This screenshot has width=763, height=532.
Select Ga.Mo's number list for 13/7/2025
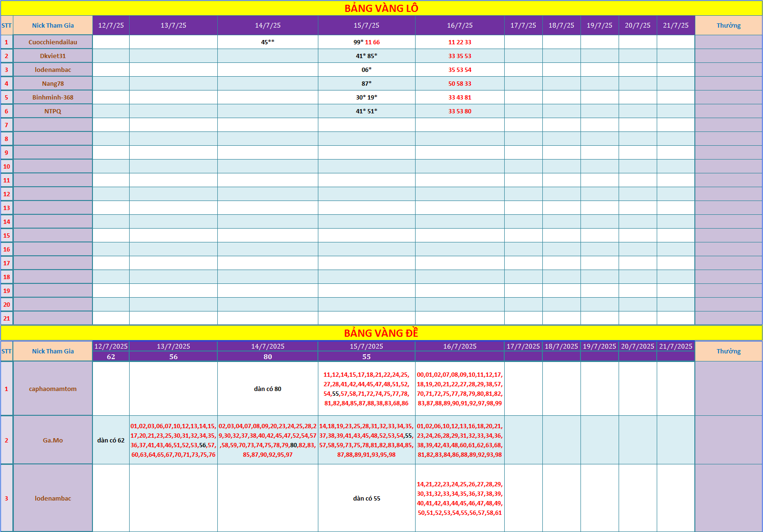click(173, 440)
